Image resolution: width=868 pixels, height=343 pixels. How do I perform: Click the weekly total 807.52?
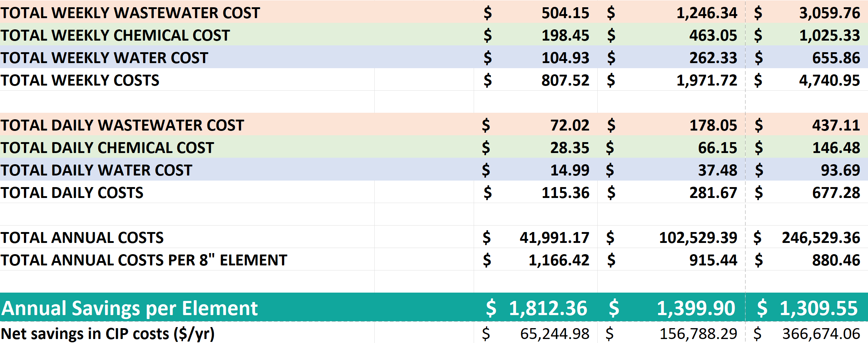click(565, 80)
